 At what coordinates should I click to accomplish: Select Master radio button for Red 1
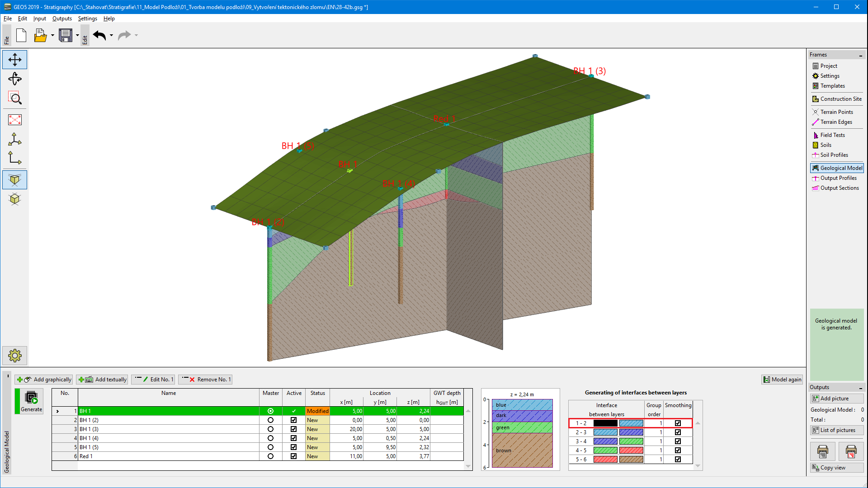[x=270, y=456]
